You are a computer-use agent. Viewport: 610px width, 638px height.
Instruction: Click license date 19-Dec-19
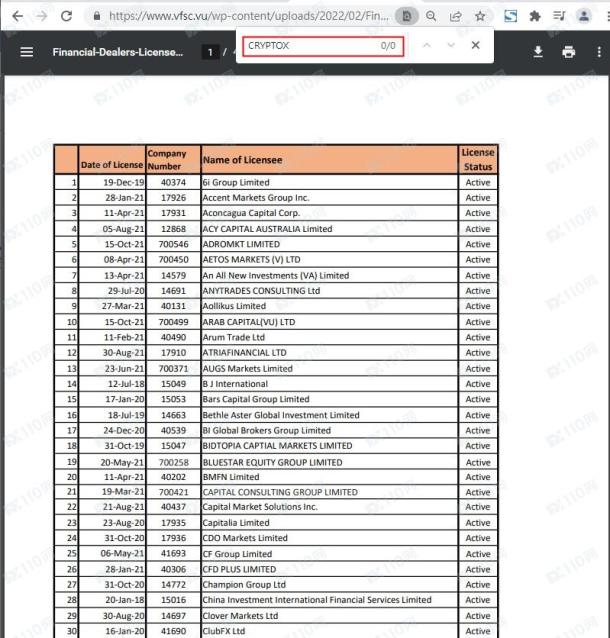[124, 183]
